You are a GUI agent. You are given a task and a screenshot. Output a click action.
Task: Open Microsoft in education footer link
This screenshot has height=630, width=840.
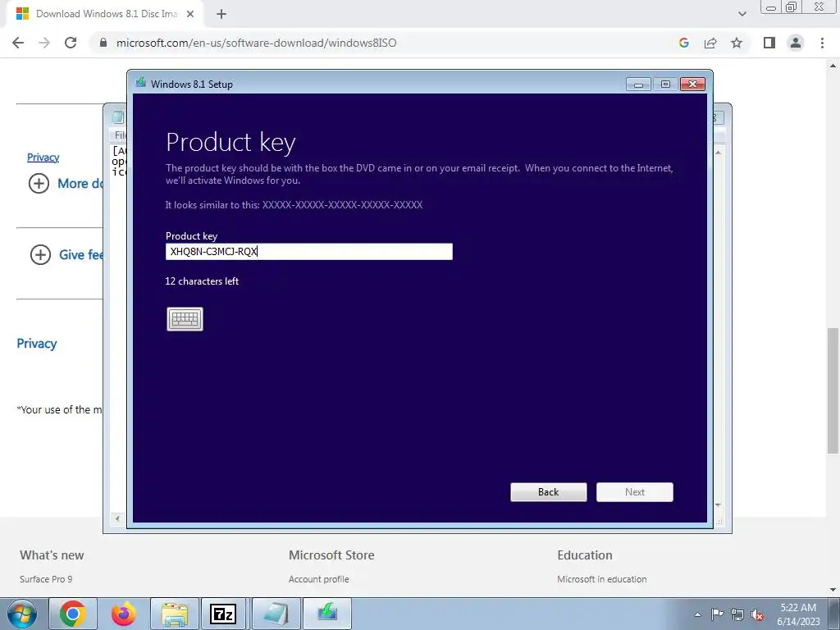point(601,579)
